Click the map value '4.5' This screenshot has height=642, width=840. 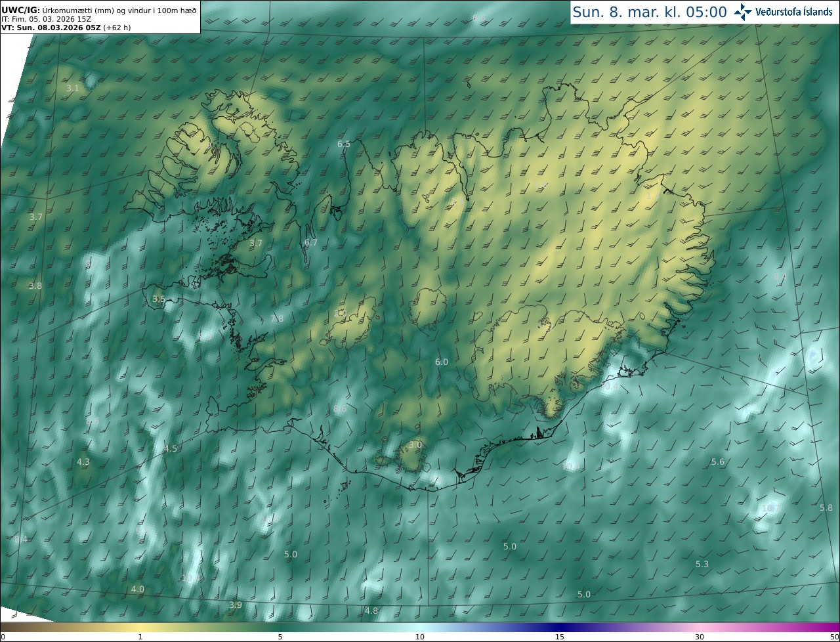pos(171,448)
